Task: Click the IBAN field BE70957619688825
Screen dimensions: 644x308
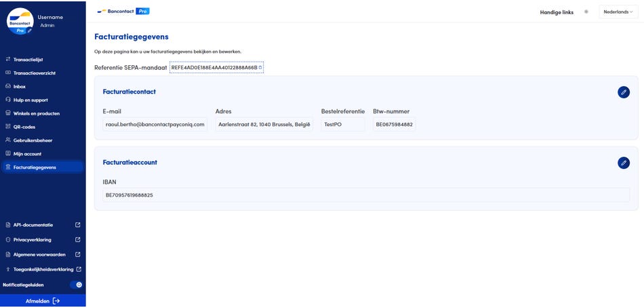Action: pos(366,195)
